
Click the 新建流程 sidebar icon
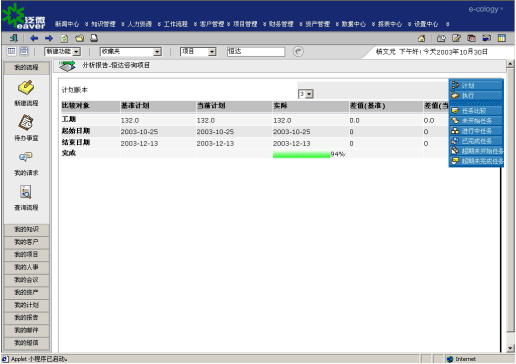[x=26, y=87]
